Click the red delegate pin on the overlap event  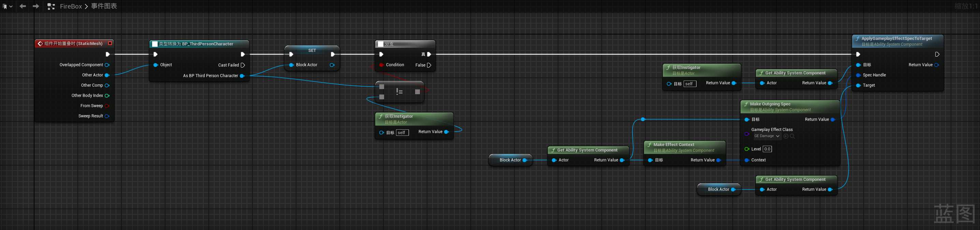(110, 43)
